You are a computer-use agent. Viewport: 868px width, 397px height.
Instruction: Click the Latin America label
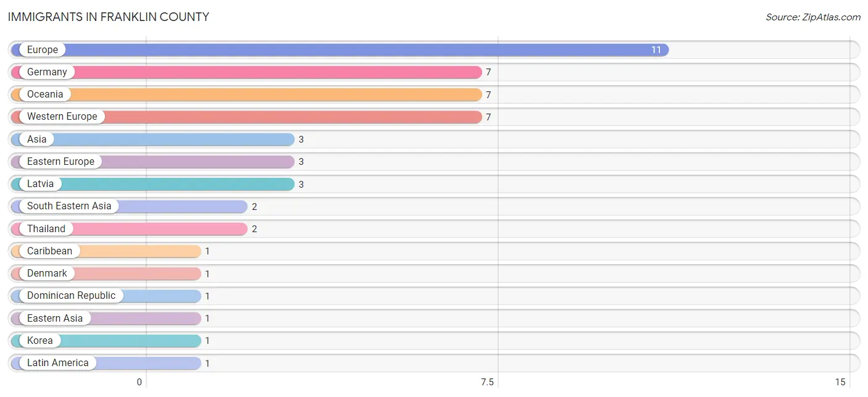[58, 363]
